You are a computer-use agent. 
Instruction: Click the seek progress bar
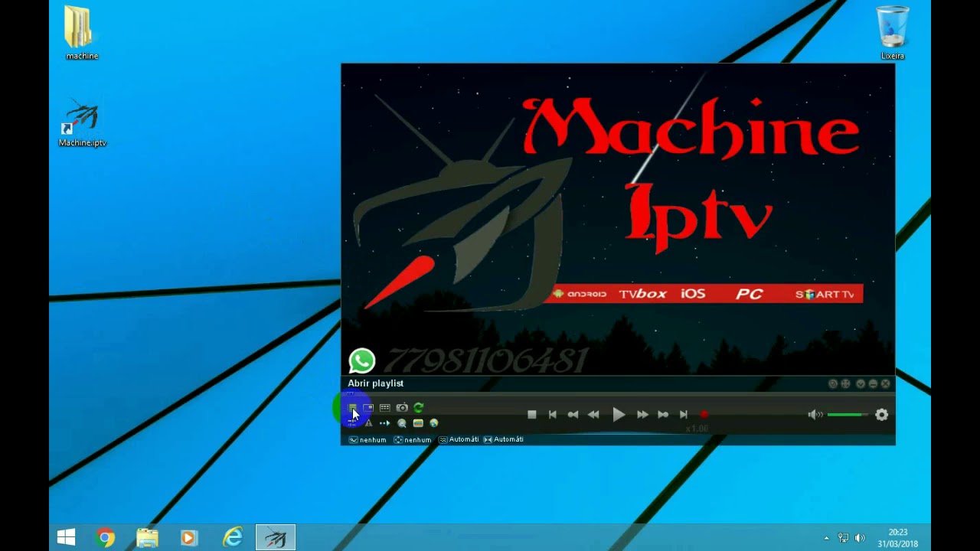pyautogui.click(x=618, y=394)
